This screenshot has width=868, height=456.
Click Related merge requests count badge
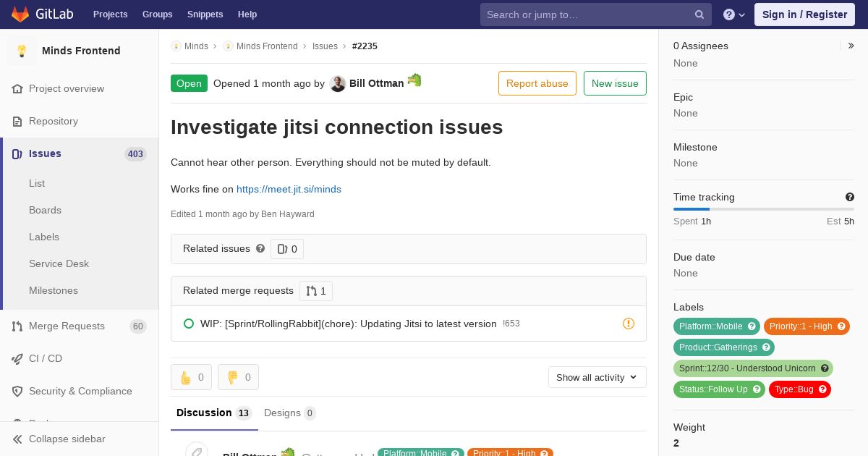[x=316, y=290]
